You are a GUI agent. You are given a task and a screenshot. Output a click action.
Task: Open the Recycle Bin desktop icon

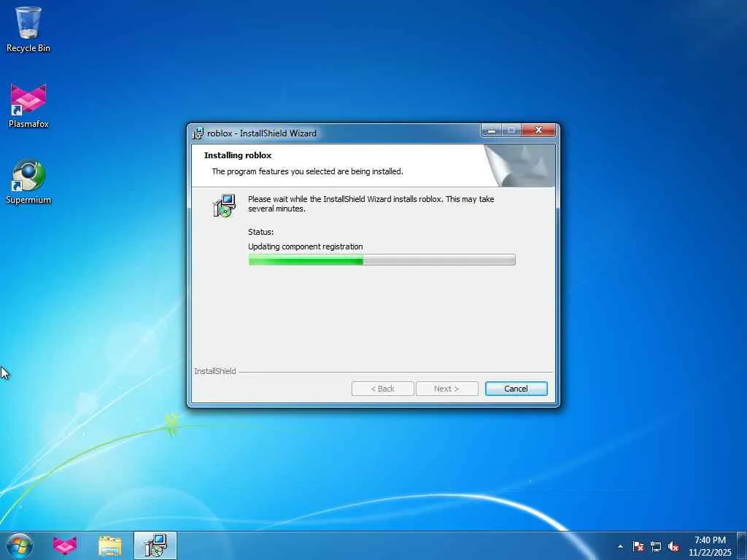coord(28,29)
